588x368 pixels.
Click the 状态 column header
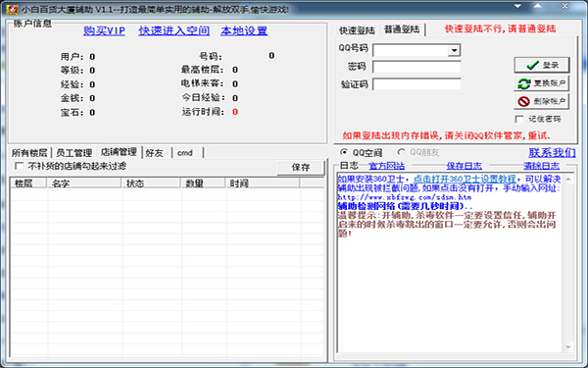(151, 184)
